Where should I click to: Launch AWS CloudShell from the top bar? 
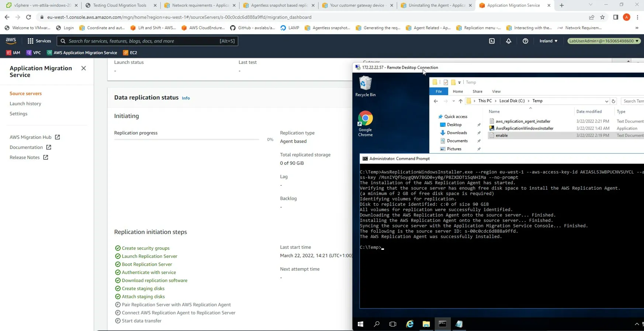492,41
